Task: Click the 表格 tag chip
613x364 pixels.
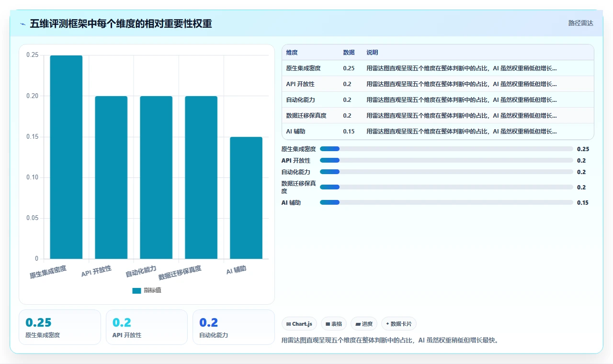Action: [x=333, y=324]
